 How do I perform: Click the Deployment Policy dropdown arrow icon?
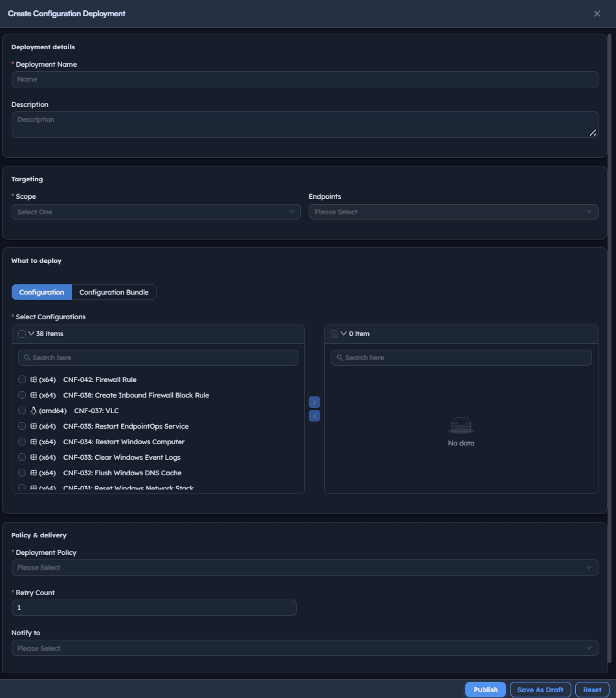tap(589, 568)
